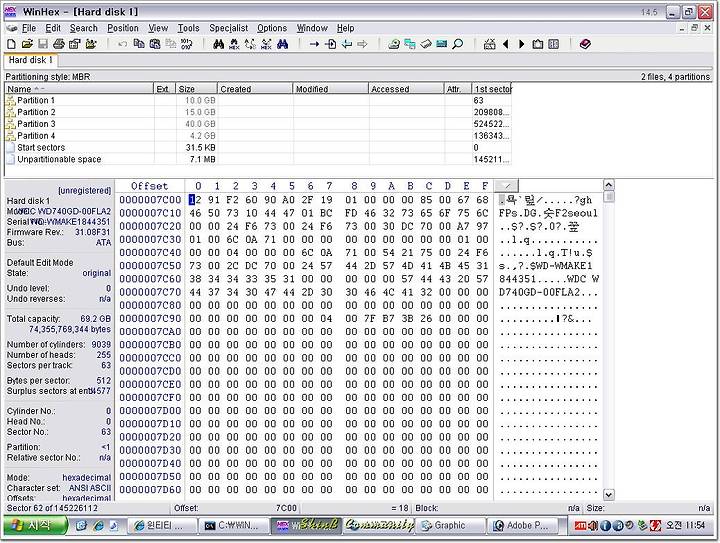The width and height of the screenshot is (720, 543).
Task: Click the Find hex values icon
Action: [x=234, y=44]
